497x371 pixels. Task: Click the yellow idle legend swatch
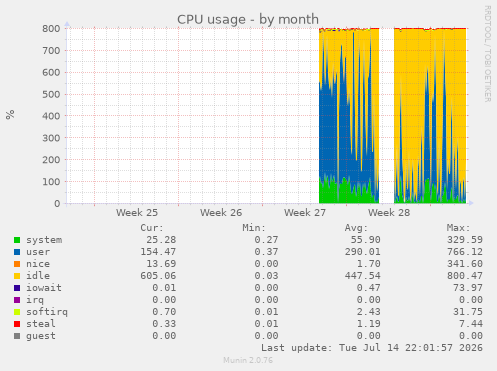(17, 276)
